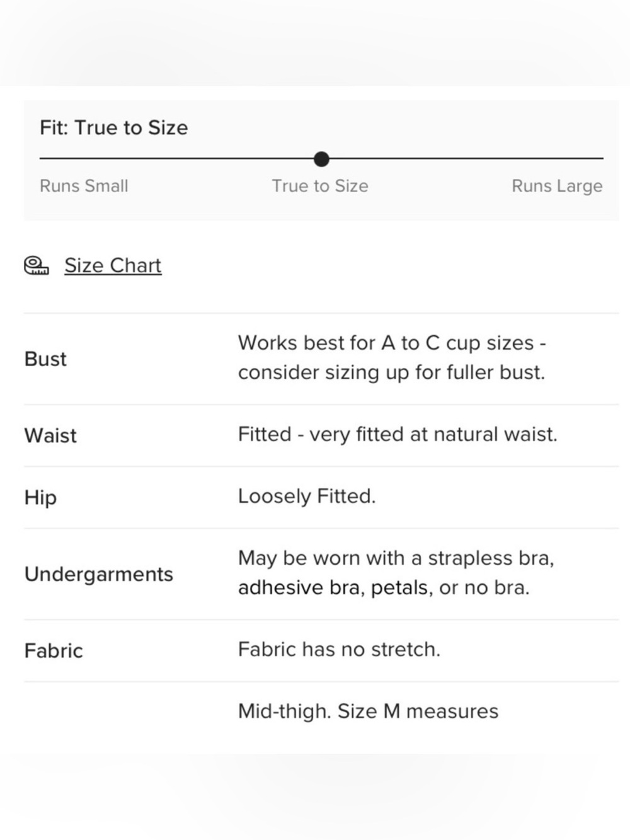Select the Runs Large label
Screen dimensions: 630x840
coord(557,186)
